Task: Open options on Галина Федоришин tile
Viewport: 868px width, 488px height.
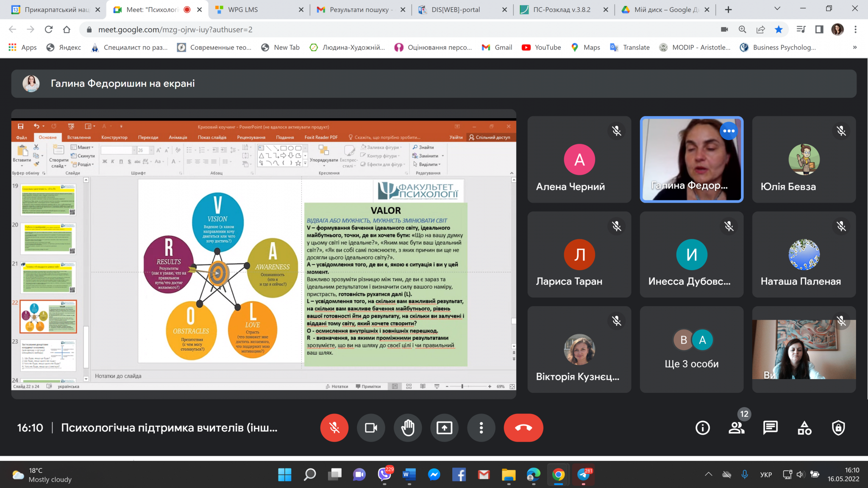Action: coord(729,131)
